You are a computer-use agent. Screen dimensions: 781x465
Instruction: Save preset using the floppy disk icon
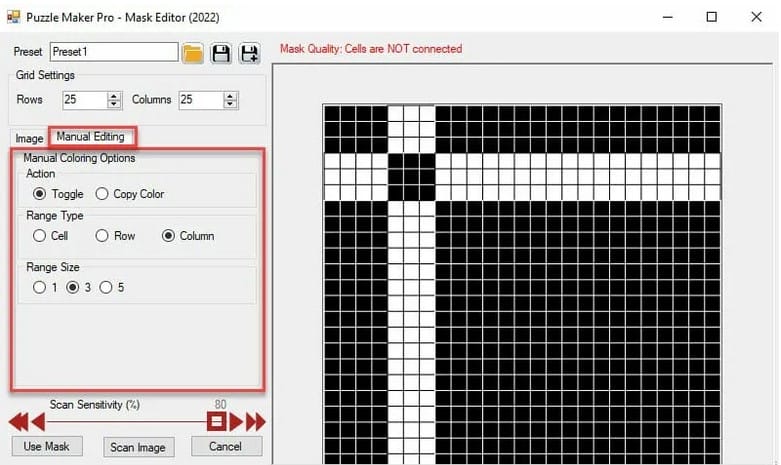pos(221,53)
